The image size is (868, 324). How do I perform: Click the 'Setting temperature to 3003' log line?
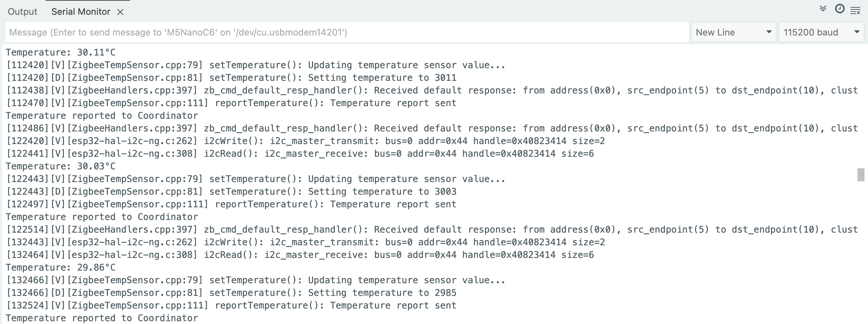(x=231, y=192)
